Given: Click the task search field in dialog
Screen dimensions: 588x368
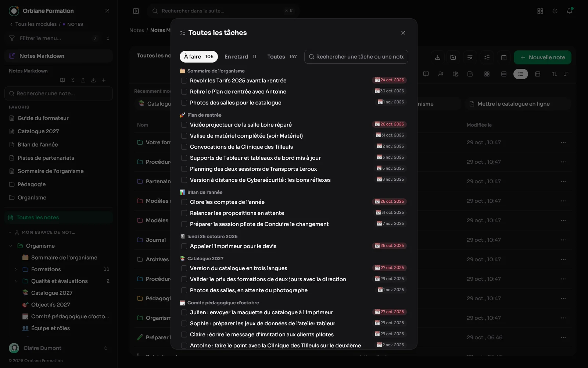Looking at the screenshot, I should [356, 57].
